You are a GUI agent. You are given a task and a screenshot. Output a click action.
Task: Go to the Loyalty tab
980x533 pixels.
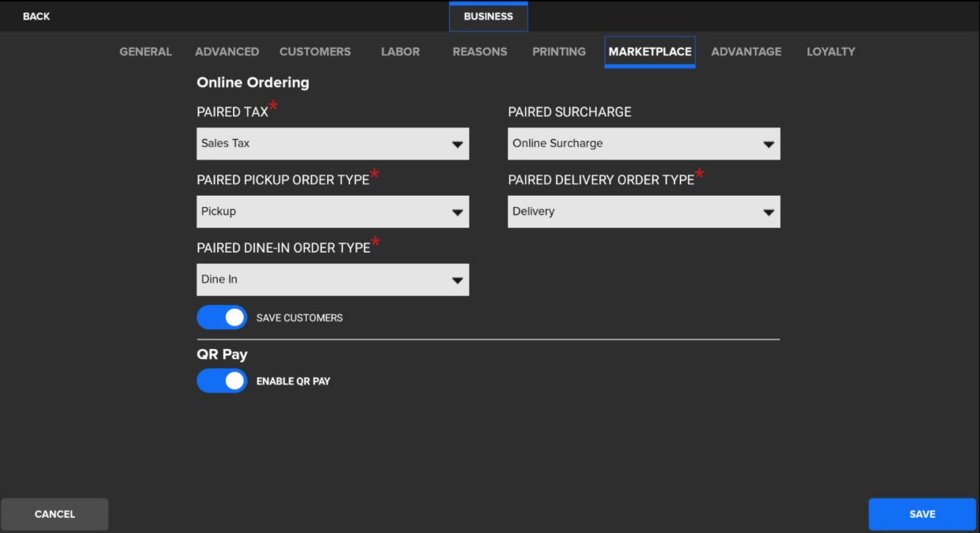(831, 51)
